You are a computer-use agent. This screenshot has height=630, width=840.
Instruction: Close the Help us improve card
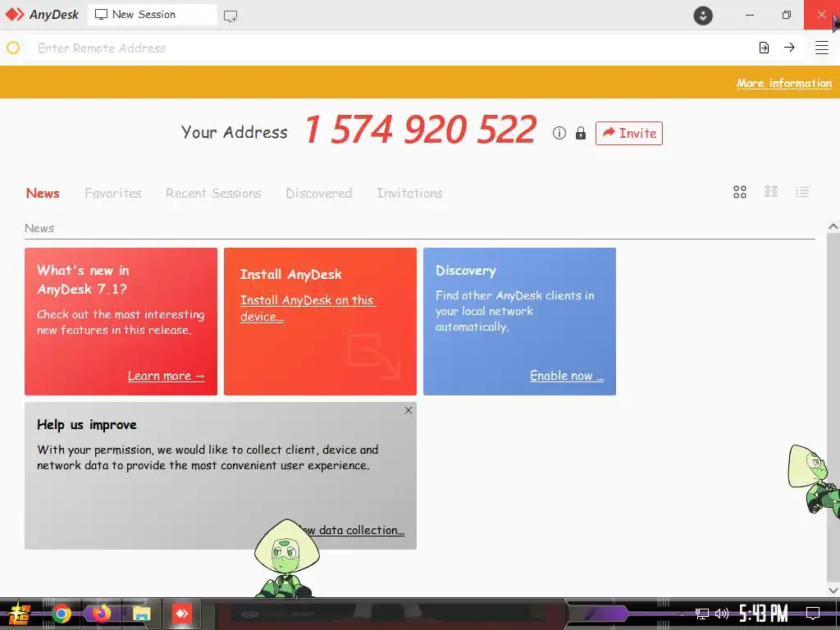pos(409,410)
